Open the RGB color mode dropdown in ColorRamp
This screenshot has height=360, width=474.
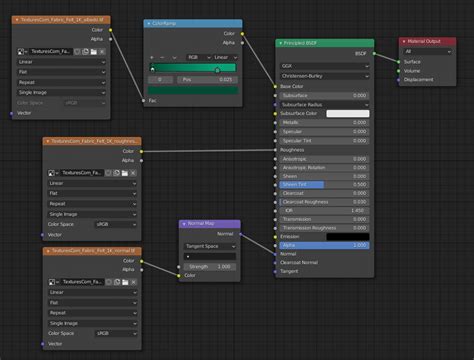coord(199,57)
